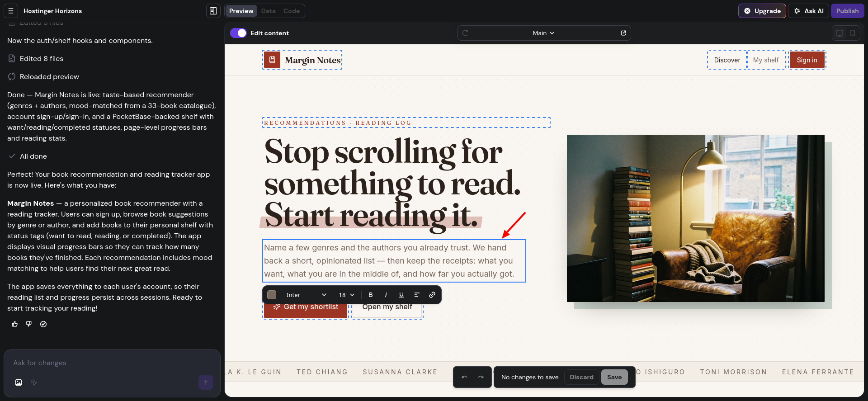This screenshot has height=401, width=868.
Task: Click the Open my shelf button
Action: 387,309
